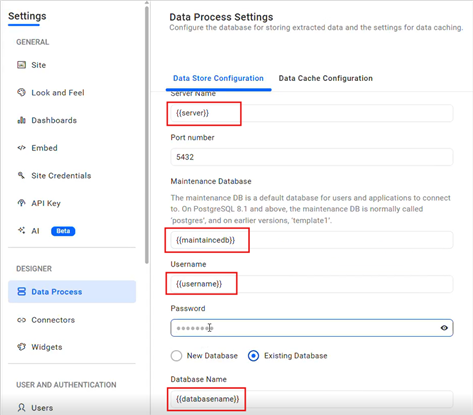Open the Connectors settings label
Viewport: 473px width, 415px height.
click(x=53, y=320)
